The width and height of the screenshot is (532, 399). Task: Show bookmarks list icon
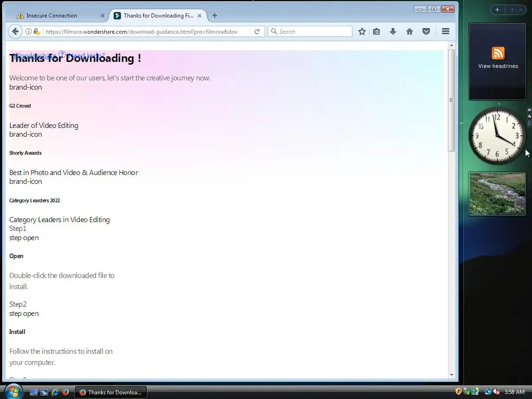[x=376, y=31]
